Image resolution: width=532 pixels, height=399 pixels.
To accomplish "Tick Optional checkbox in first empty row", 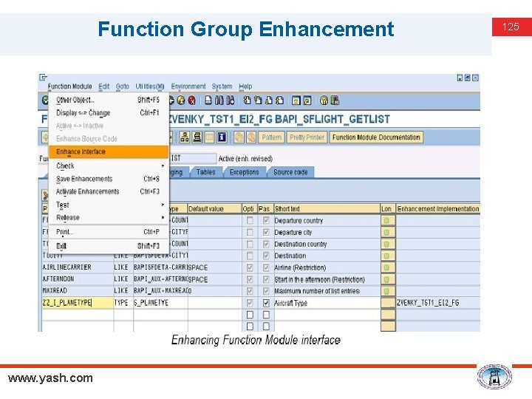I will coord(250,315).
